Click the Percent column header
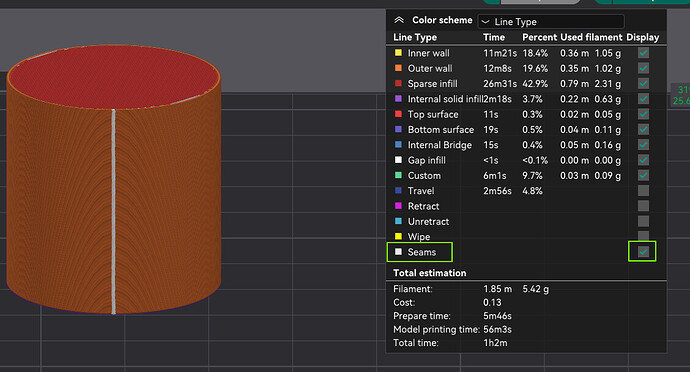 click(540, 37)
